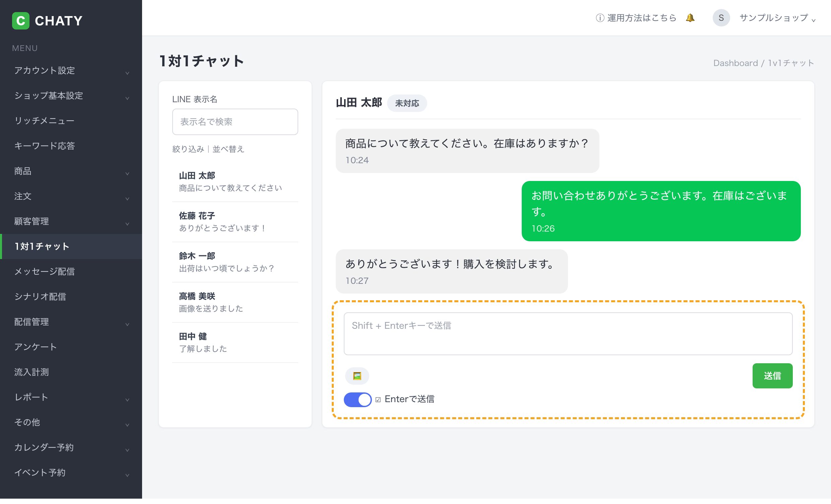The height and width of the screenshot is (504, 831).
Task: Click the green CHATY logo icon
Action: tap(20, 20)
